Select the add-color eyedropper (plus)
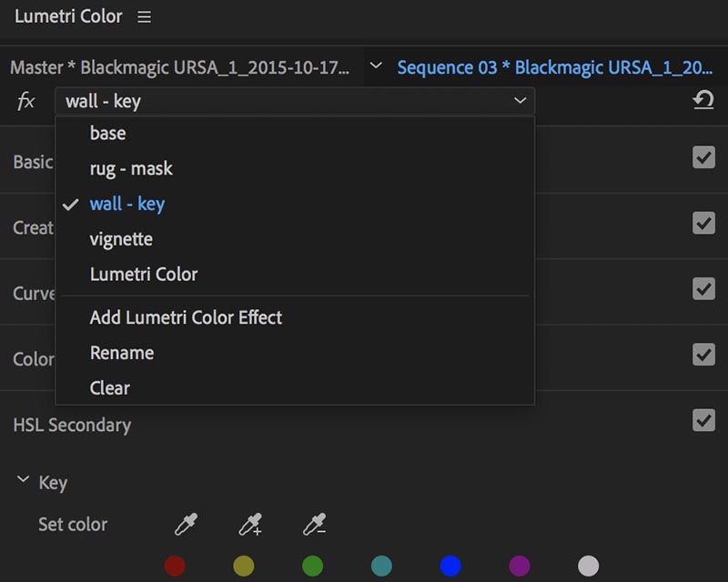This screenshot has height=582, width=728. click(250, 525)
